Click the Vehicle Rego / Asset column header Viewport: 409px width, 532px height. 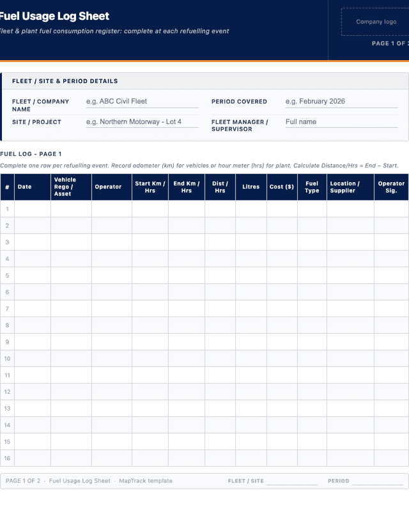[71, 187]
